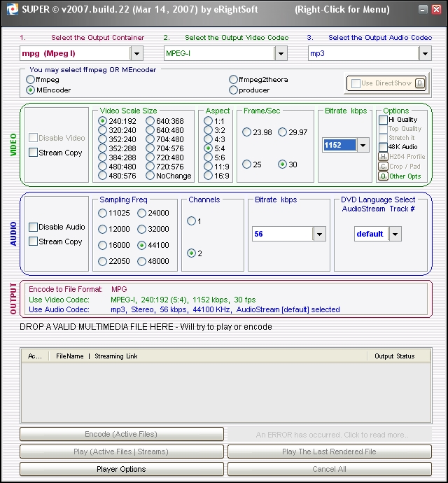Tick the Disable Video checkbox

[x=33, y=138]
